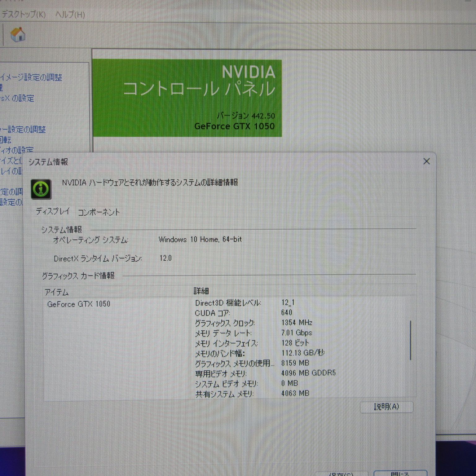Click the 閉じる button at dialog bottom

[400, 473]
